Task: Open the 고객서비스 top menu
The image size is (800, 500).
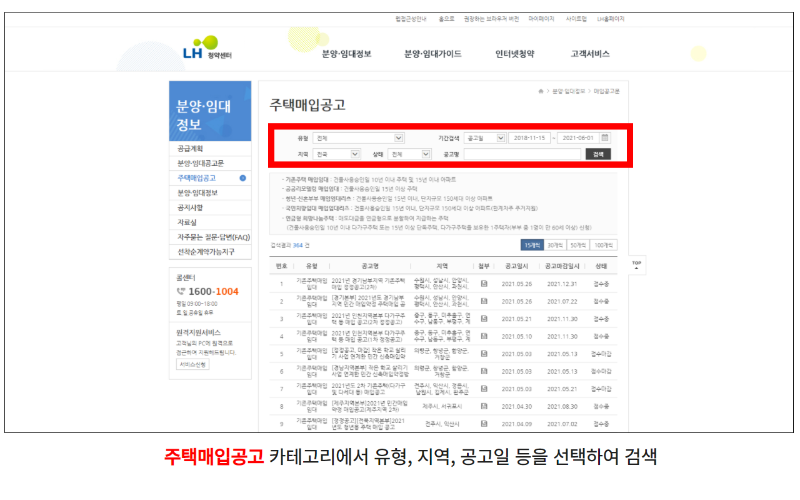Action: [x=590, y=54]
